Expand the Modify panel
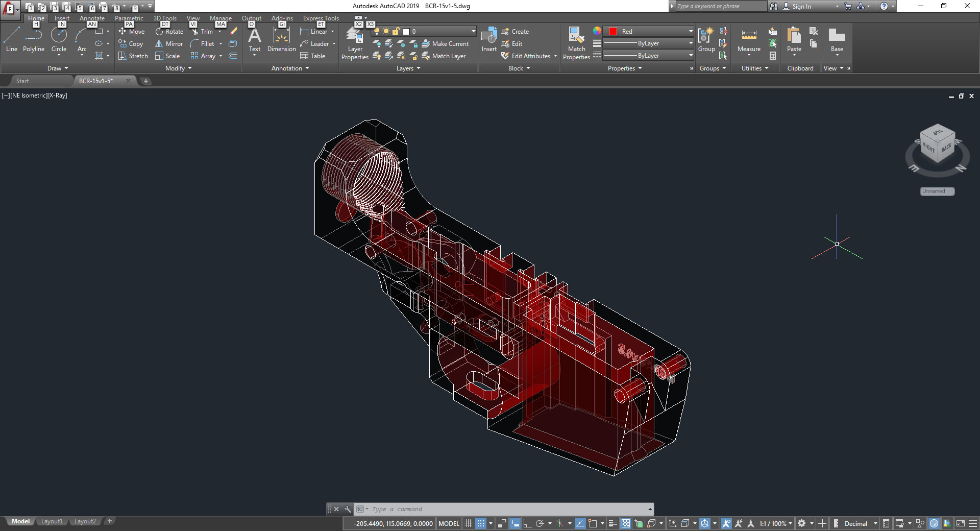This screenshot has width=980, height=531. (x=179, y=68)
